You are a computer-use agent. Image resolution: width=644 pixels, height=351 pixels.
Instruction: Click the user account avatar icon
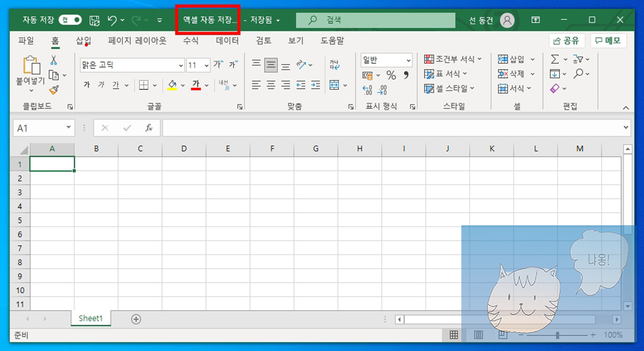(x=507, y=20)
